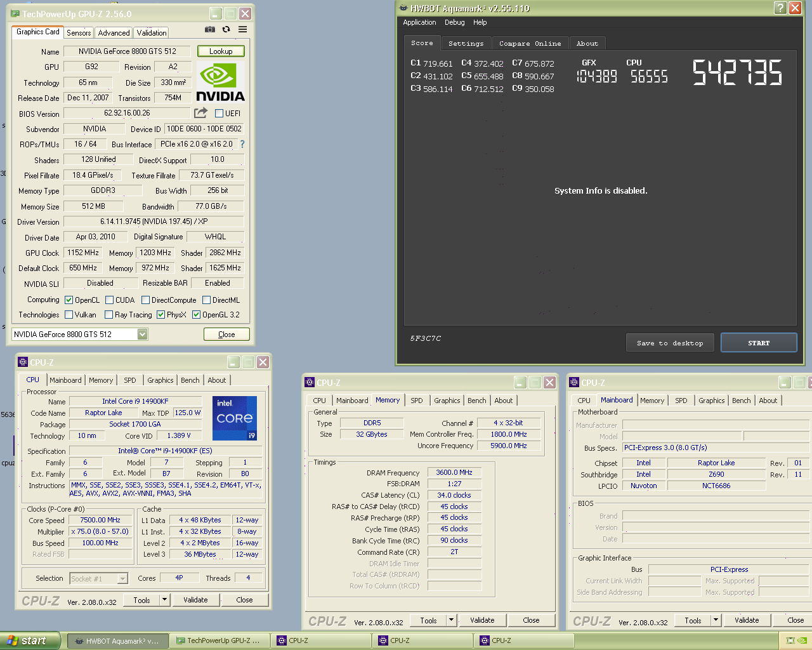The image size is (812, 650).
Task: Toggle UEFI checkbox in GPU-Z
Action: click(x=219, y=114)
